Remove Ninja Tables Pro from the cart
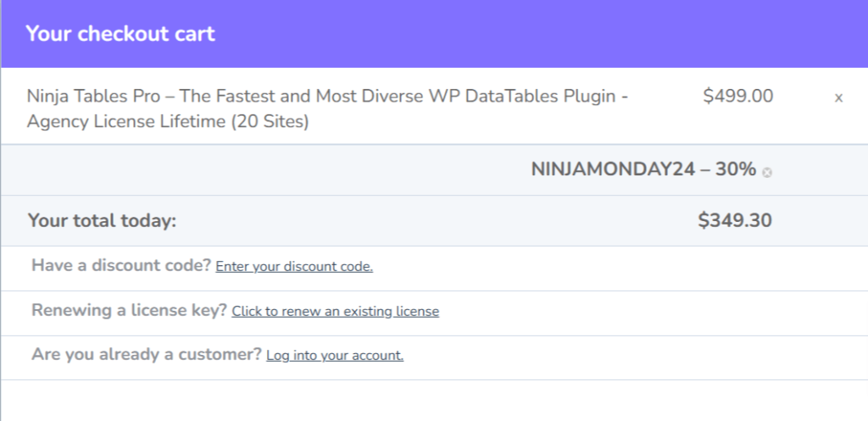This screenshot has height=421, width=868. (838, 98)
